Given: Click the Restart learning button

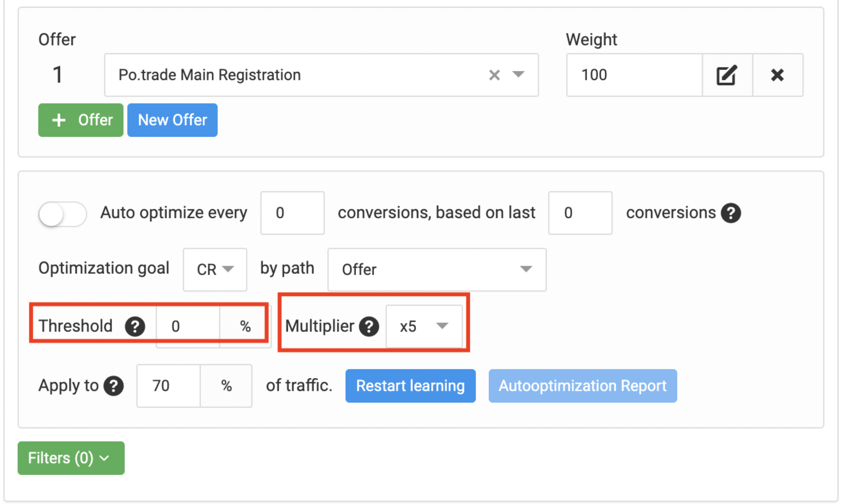Looking at the screenshot, I should [x=410, y=386].
